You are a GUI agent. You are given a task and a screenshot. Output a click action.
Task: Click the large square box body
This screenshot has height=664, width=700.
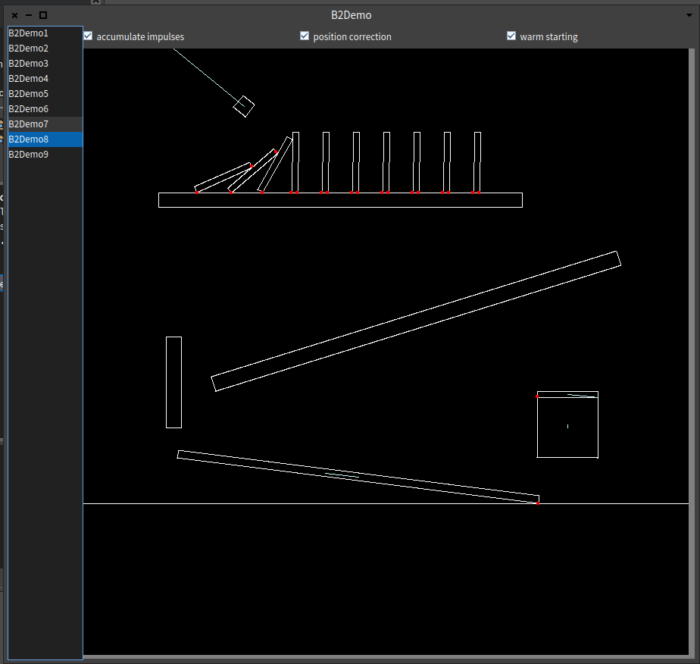(x=567, y=425)
